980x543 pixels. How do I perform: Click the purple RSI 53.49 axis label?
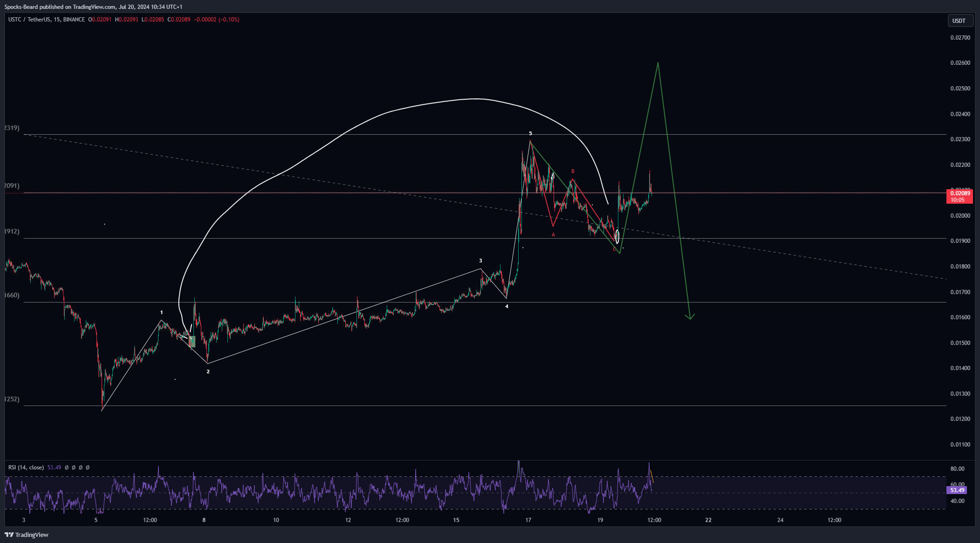pyautogui.click(x=957, y=490)
